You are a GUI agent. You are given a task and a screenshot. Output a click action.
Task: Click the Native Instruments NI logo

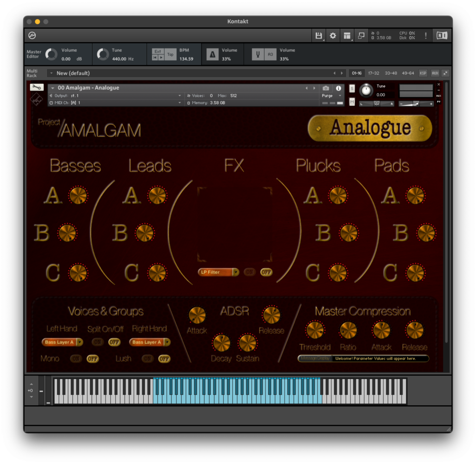[442, 35]
